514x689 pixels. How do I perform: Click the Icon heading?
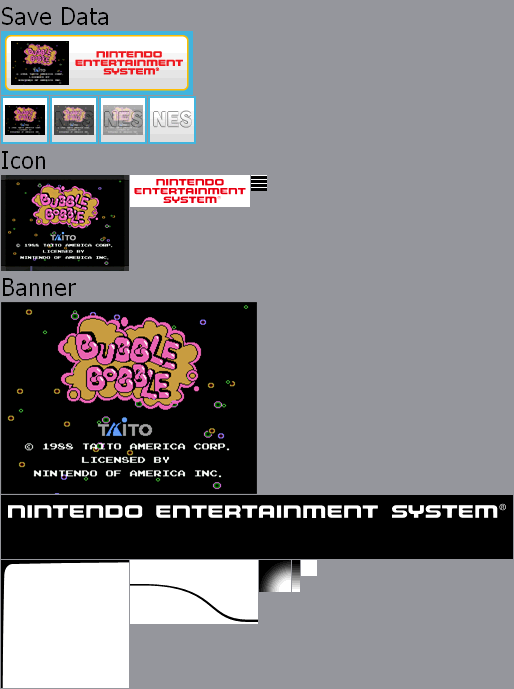[23, 161]
